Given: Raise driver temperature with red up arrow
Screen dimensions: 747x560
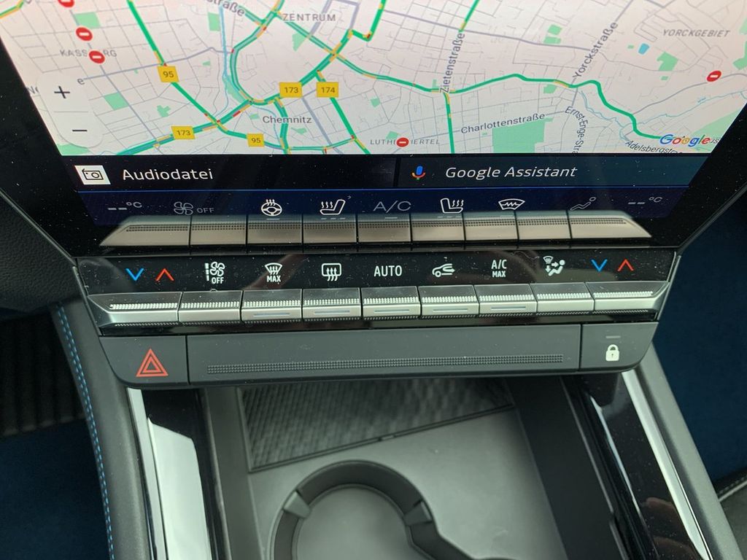Looking at the screenshot, I should coord(165,274).
